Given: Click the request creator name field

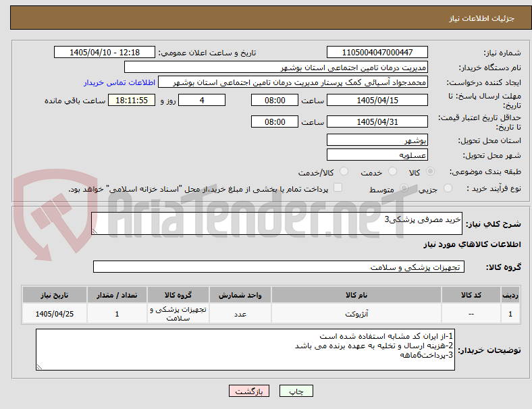Looking at the screenshot, I should (293, 82).
